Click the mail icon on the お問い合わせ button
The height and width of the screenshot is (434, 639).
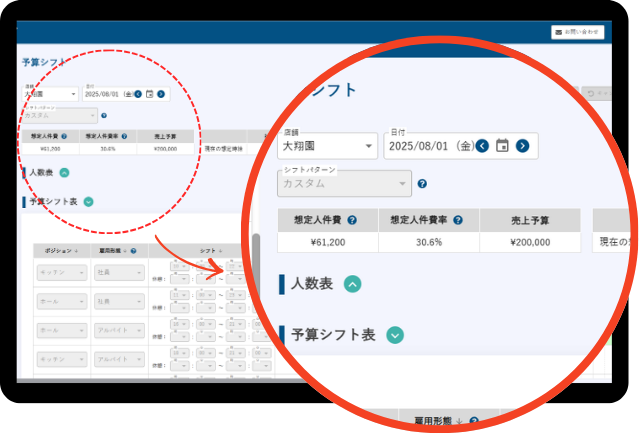[x=559, y=32]
